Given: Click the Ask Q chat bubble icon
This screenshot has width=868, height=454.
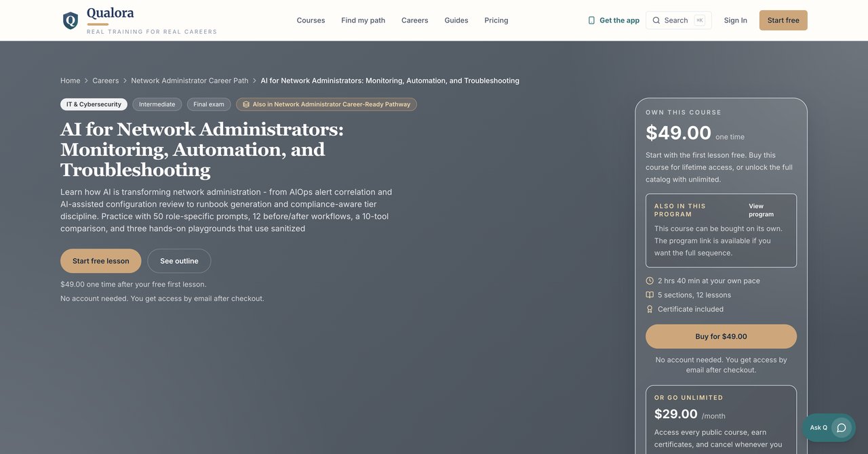Looking at the screenshot, I should tap(842, 428).
